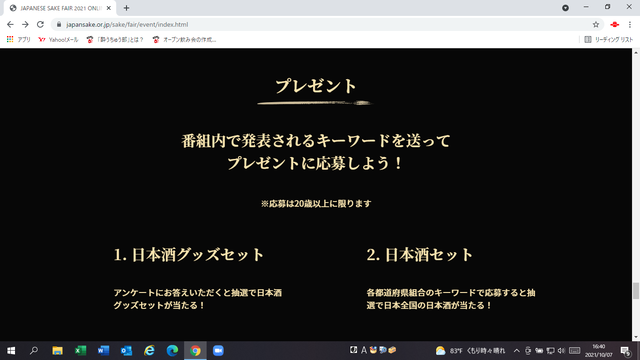The image size is (640, 360).
Task: Open the notification center icon
Action: (626, 351)
